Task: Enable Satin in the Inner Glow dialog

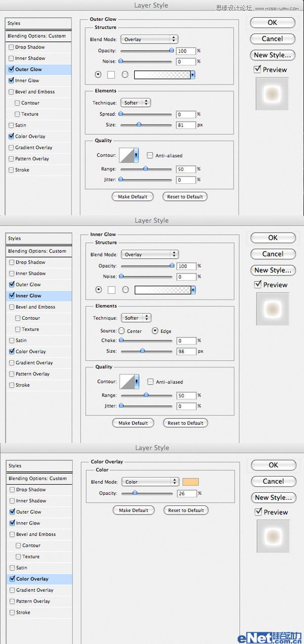Action: coord(12,340)
